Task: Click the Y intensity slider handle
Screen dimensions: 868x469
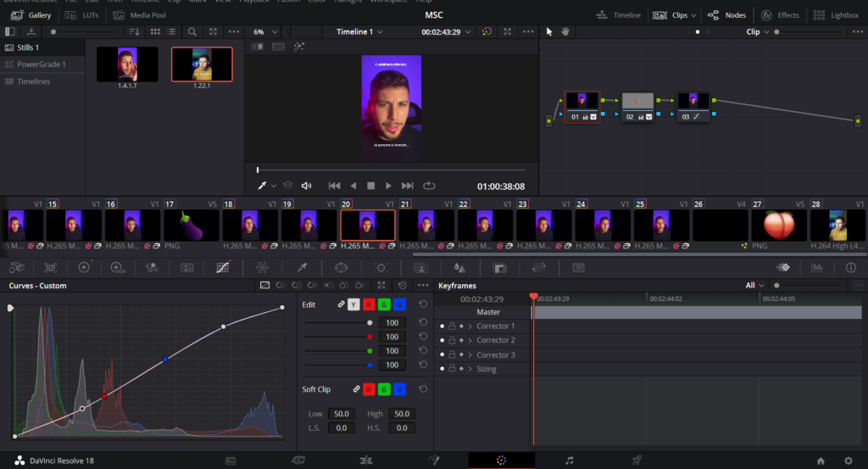Action: (370, 323)
